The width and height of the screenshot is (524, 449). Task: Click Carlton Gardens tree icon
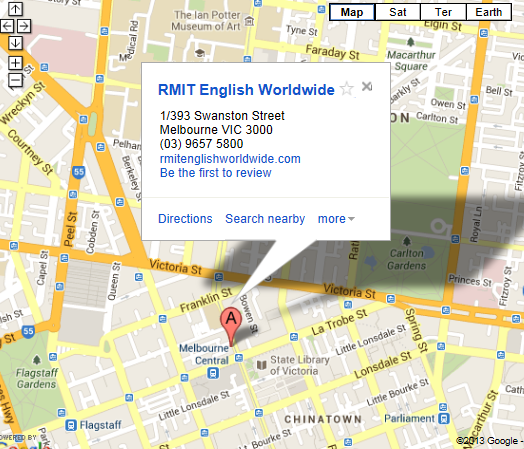(x=407, y=241)
